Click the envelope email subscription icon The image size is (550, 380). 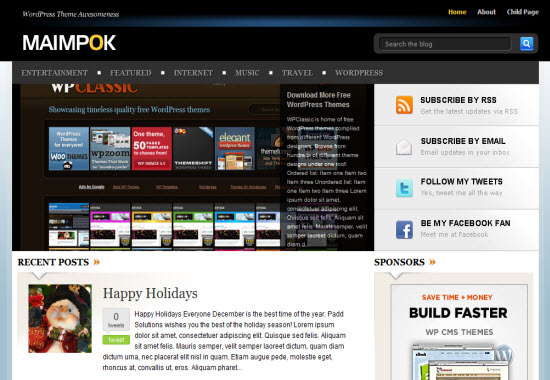(404, 147)
